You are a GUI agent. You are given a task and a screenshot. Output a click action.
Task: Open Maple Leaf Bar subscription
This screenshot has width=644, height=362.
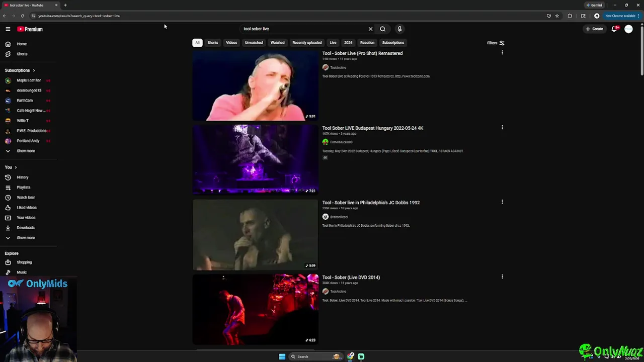(x=29, y=80)
